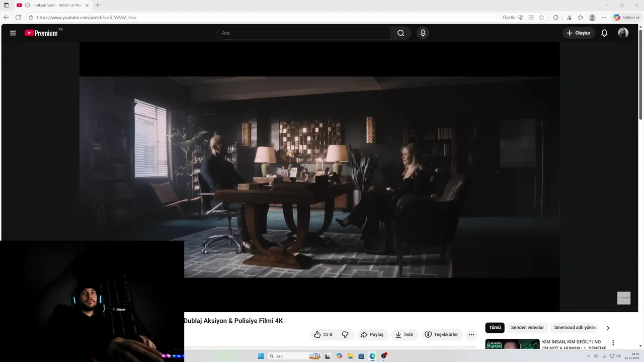Open browser extensions puzzle icon
This screenshot has height=362, width=644.
(555, 18)
